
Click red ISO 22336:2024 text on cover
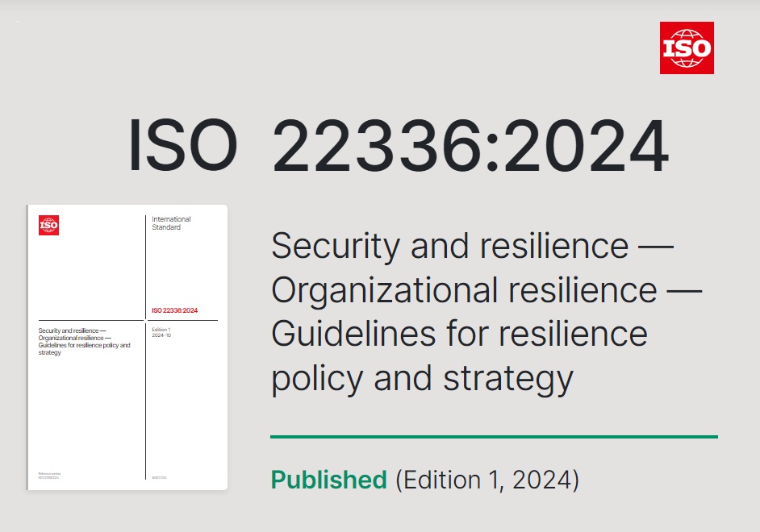(174, 310)
